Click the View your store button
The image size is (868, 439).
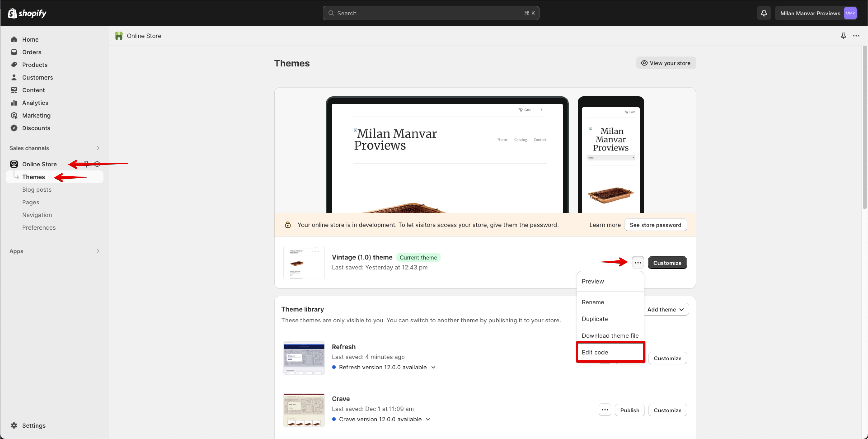666,63
